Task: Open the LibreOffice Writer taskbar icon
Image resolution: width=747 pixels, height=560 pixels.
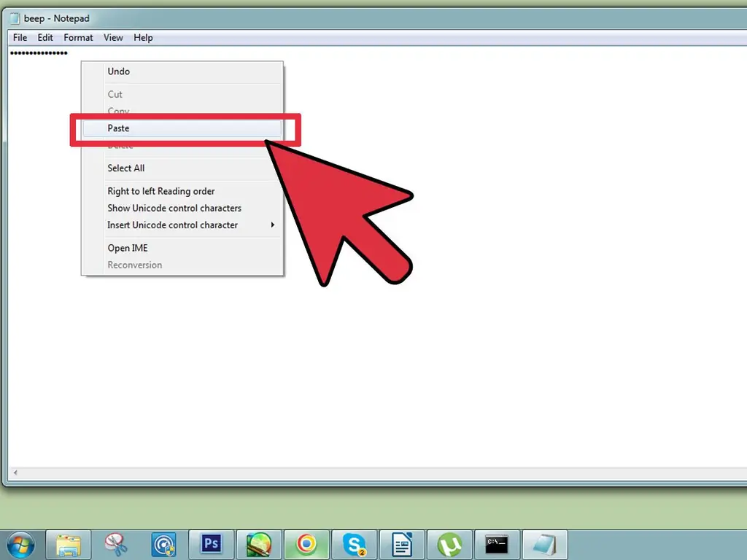Action: click(x=402, y=544)
